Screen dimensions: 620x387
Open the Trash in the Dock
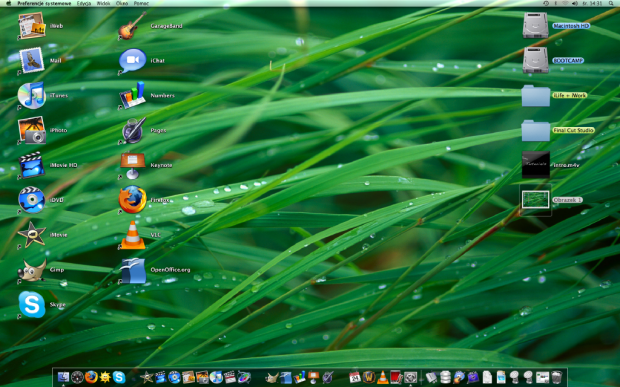pos(556,377)
